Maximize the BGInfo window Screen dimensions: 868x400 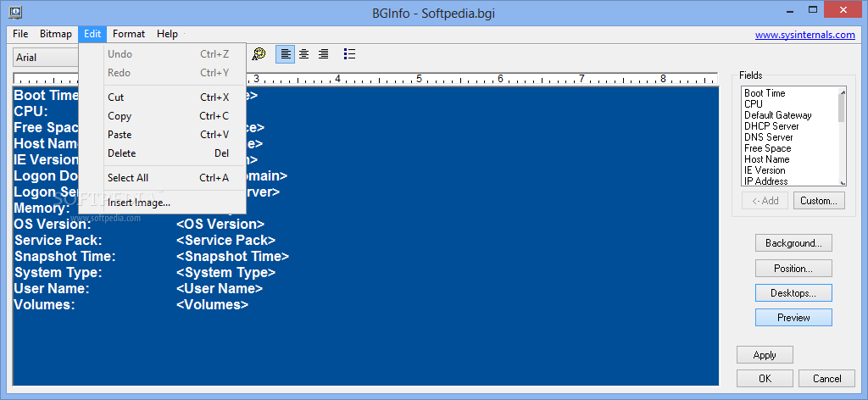(813, 9)
